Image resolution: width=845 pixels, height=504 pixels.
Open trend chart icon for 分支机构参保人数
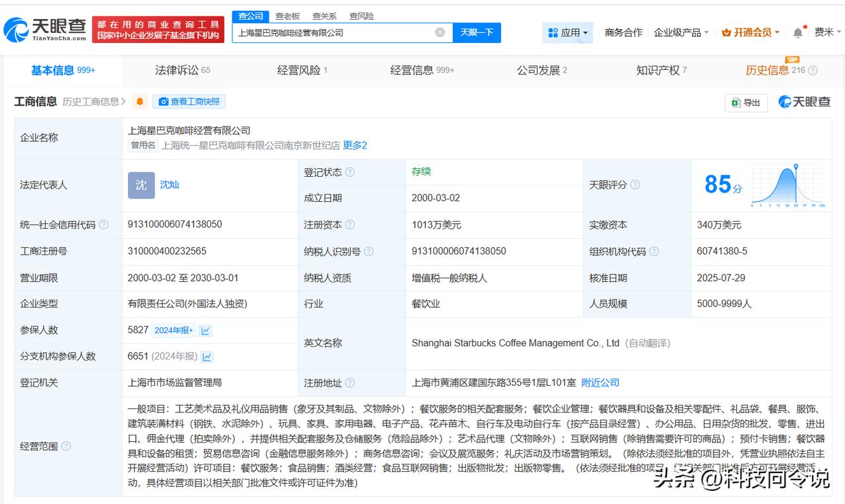207,357
